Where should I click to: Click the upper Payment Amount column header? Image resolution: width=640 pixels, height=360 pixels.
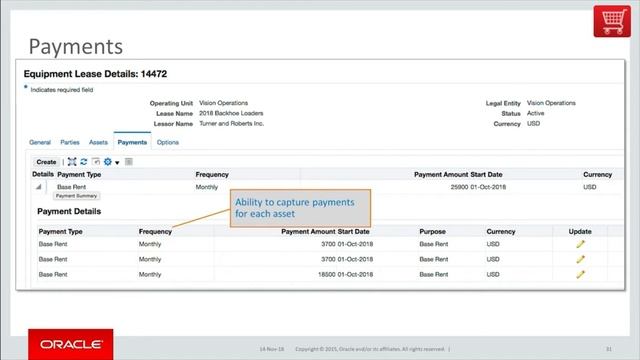(x=441, y=174)
